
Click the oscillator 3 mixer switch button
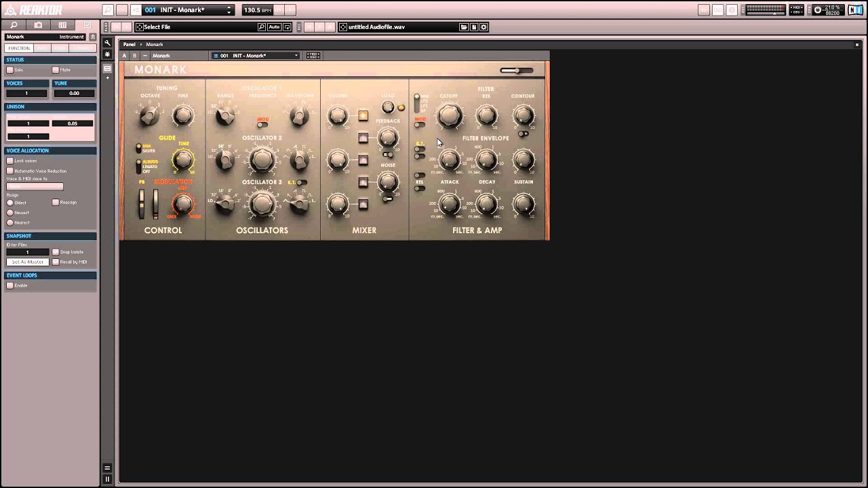363,204
